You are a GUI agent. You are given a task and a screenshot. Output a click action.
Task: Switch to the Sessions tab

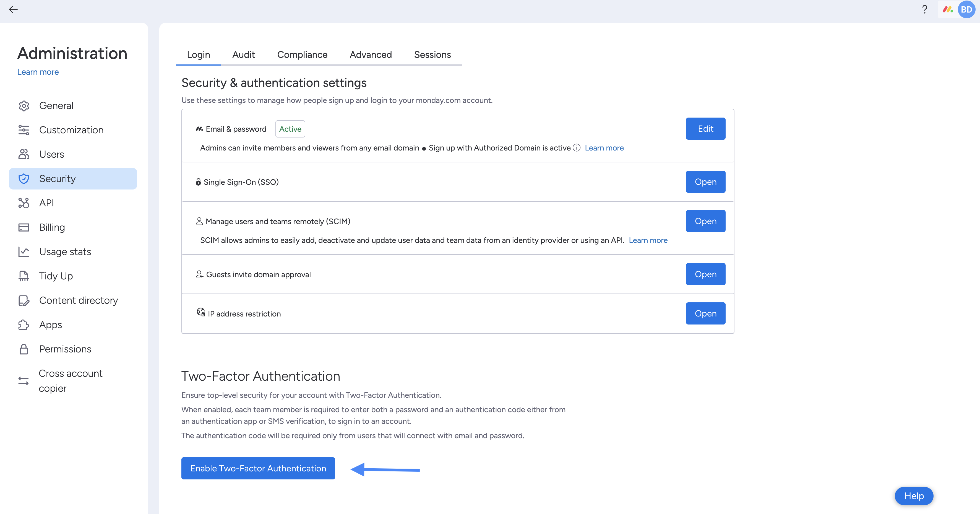(x=432, y=55)
